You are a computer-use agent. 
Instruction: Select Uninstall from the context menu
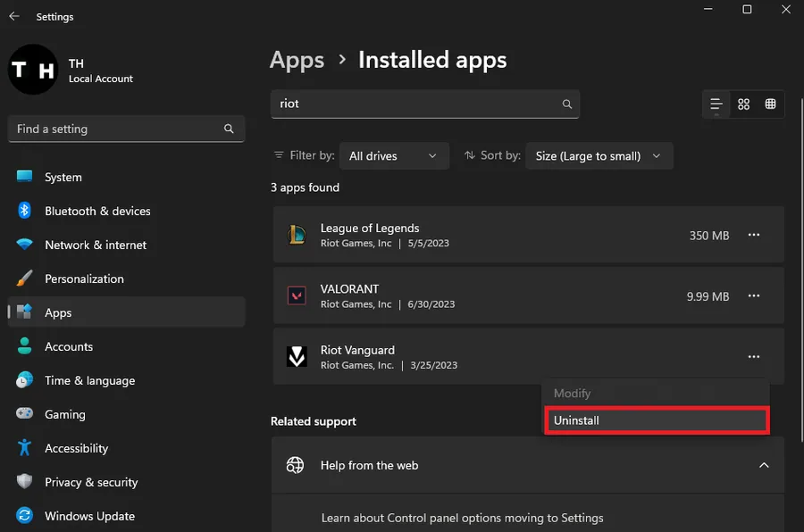657,420
